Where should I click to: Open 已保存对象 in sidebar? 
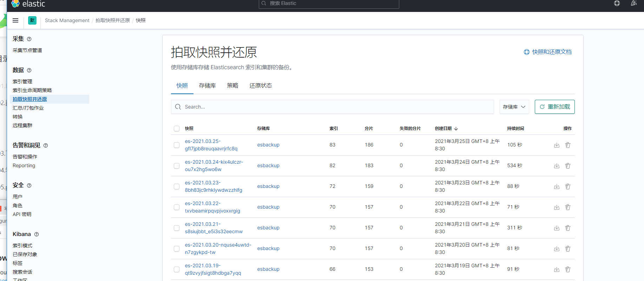tap(25, 254)
